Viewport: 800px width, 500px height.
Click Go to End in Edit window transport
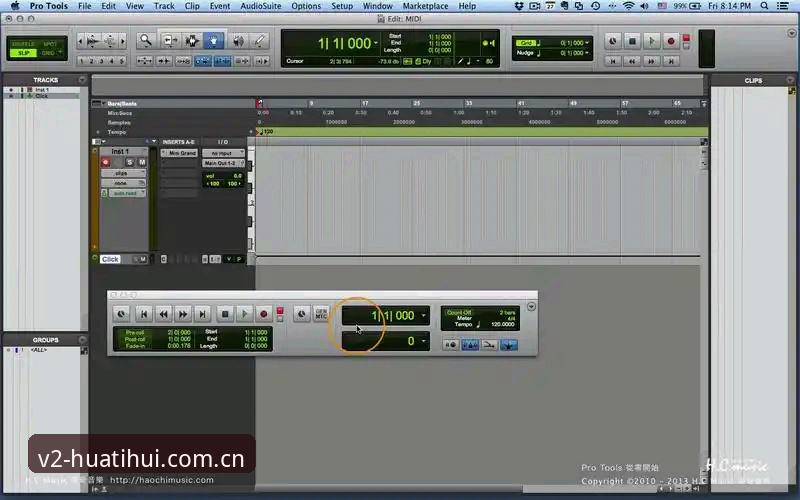671,61
